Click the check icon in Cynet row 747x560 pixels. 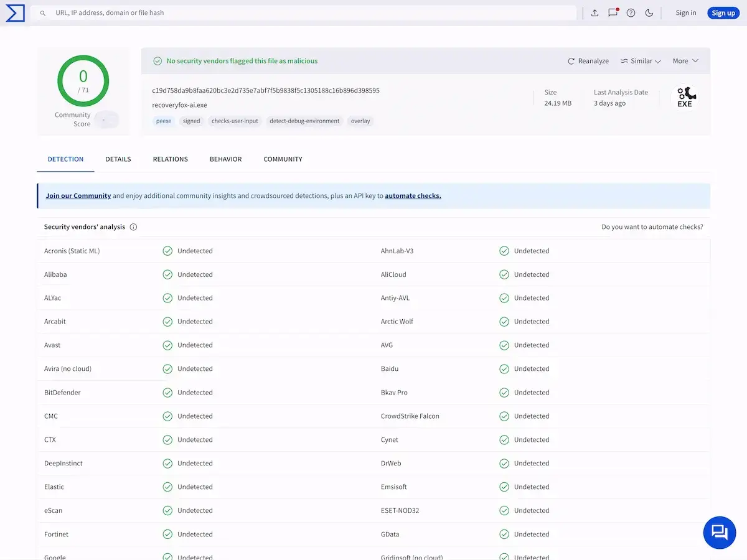tap(504, 440)
